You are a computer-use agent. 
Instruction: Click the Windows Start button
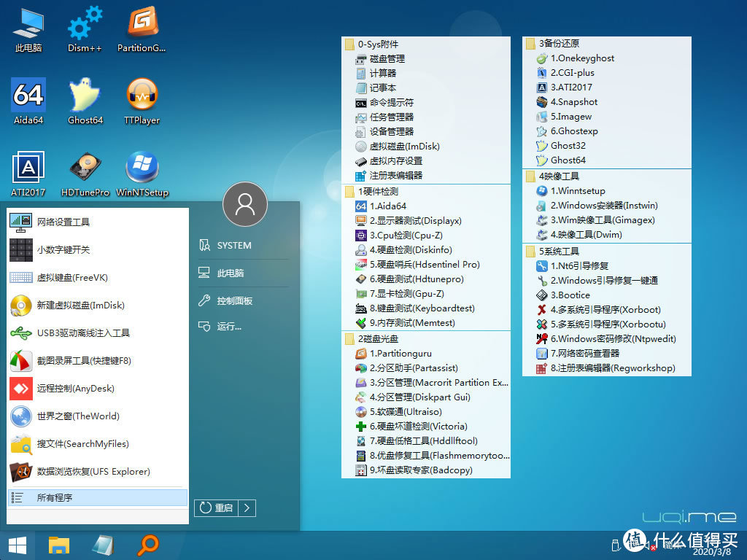click(18, 544)
